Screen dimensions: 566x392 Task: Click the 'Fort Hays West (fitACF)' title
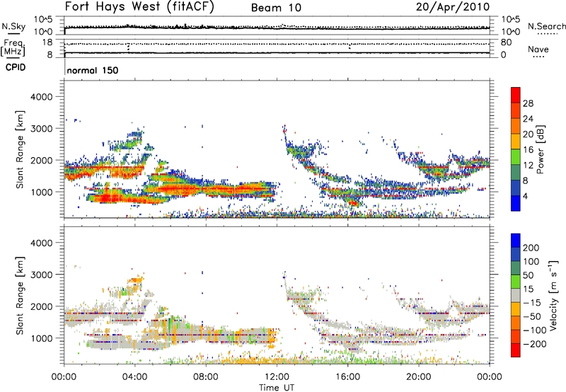[x=139, y=7]
